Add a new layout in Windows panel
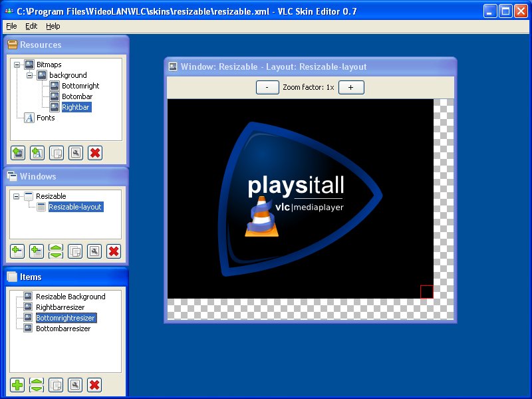Screen dimensions: 532x399 tap(37, 251)
